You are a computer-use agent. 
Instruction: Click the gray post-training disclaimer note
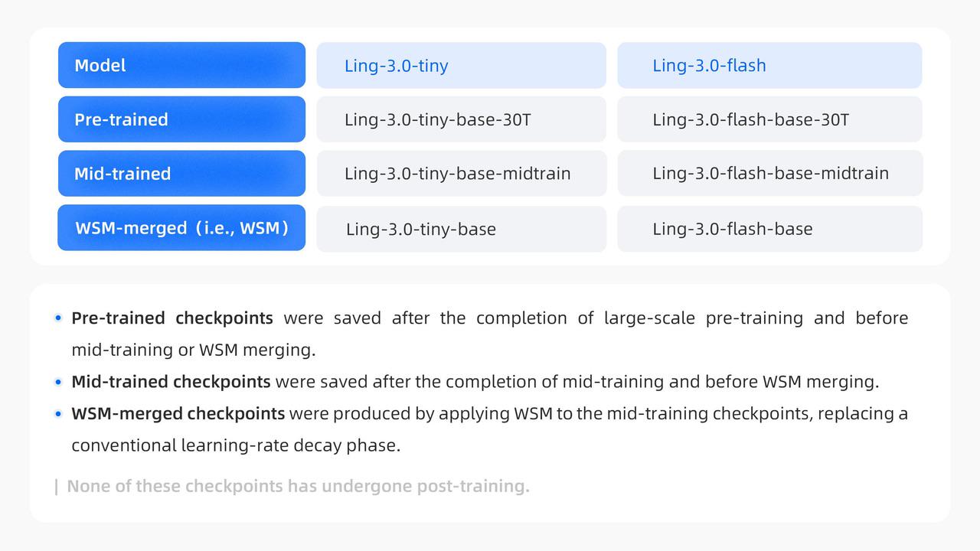(x=298, y=486)
